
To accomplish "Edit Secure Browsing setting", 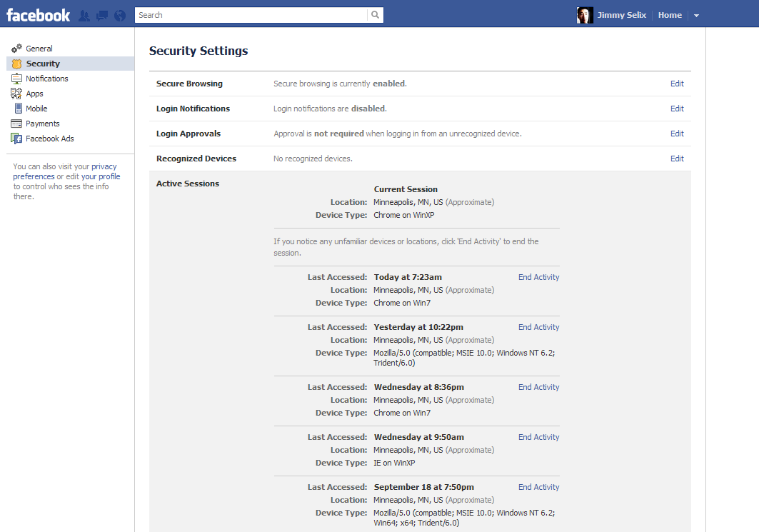I will coord(677,84).
